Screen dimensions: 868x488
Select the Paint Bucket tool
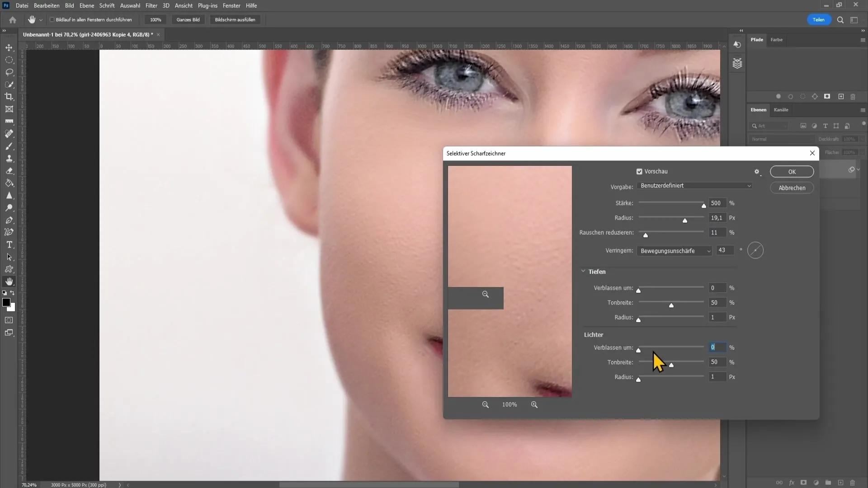(9, 183)
